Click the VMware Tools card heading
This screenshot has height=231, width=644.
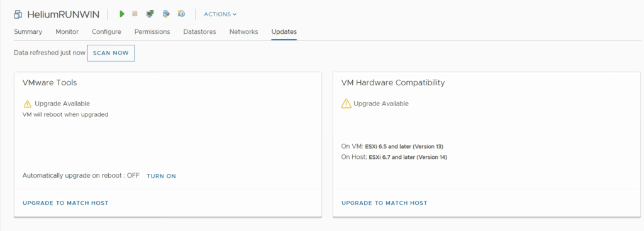click(50, 82)
